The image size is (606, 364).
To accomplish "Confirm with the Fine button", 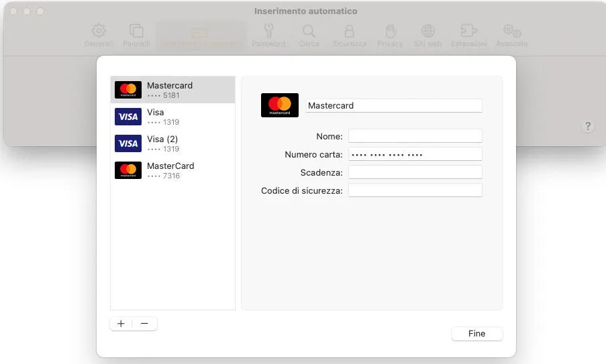I will pos(477,334).
